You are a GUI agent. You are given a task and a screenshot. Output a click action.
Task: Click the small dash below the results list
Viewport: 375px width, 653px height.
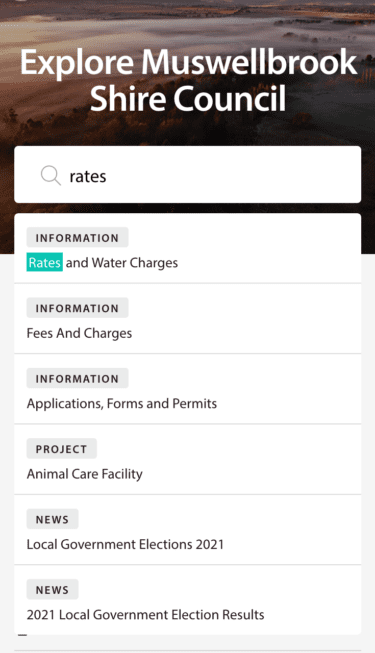pyautogui.click(x=22, y=636)
